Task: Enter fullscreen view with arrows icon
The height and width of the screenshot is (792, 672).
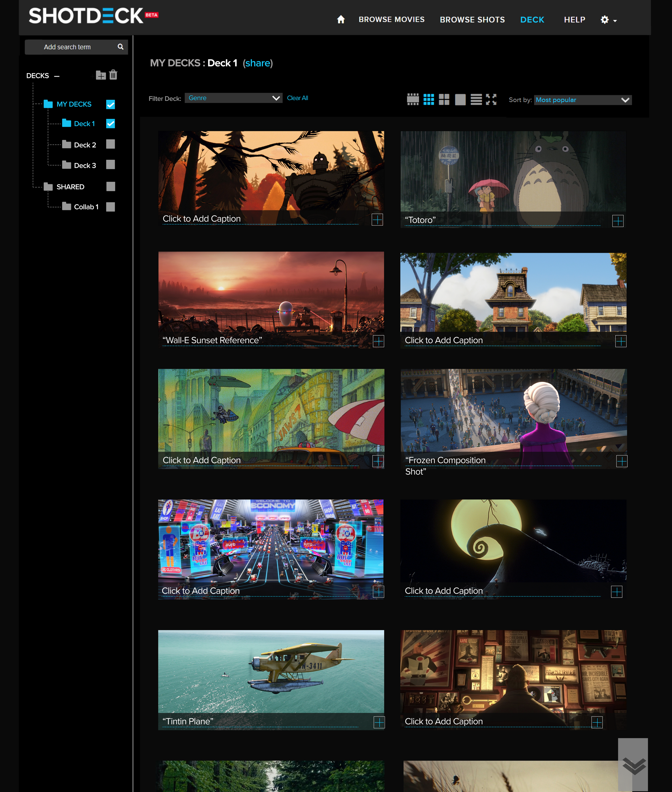Action: tap(491, 100)
